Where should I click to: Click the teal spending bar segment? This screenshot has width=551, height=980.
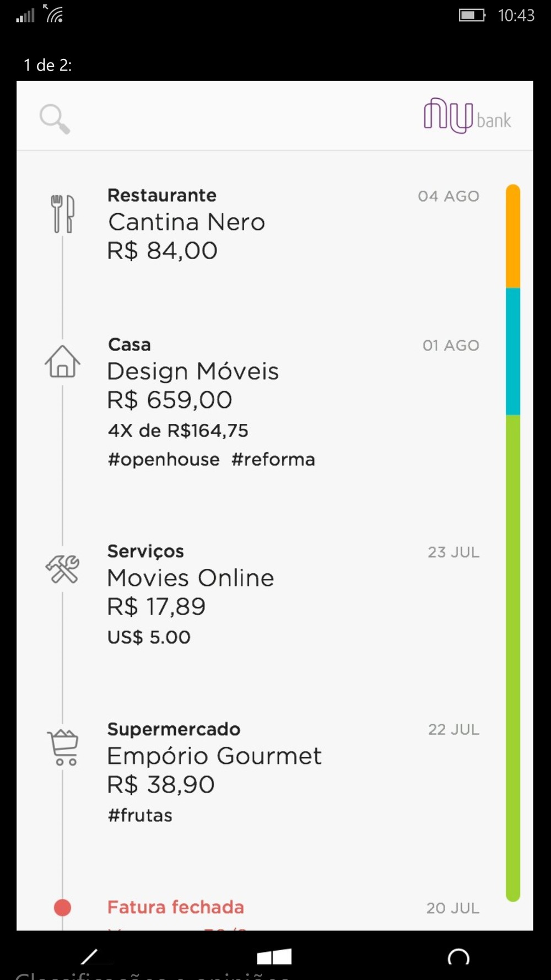tap(513, 351)
